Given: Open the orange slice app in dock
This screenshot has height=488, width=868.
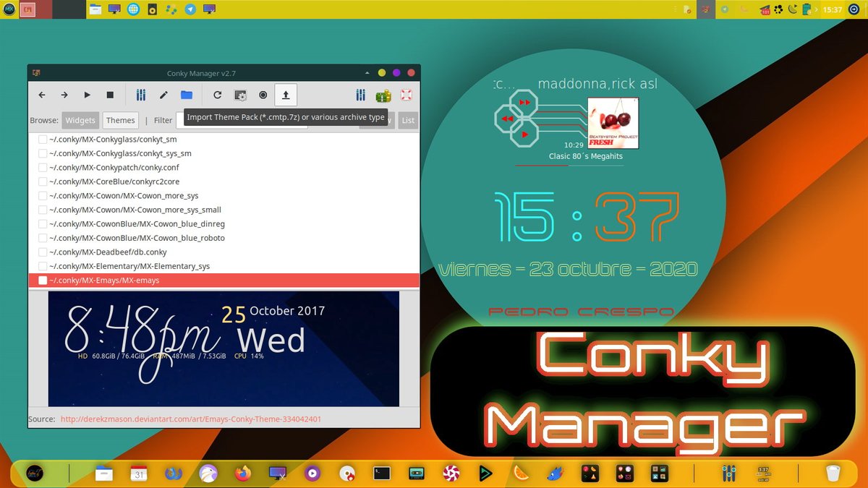Looking at the screenshot, I should coord(521,474).
